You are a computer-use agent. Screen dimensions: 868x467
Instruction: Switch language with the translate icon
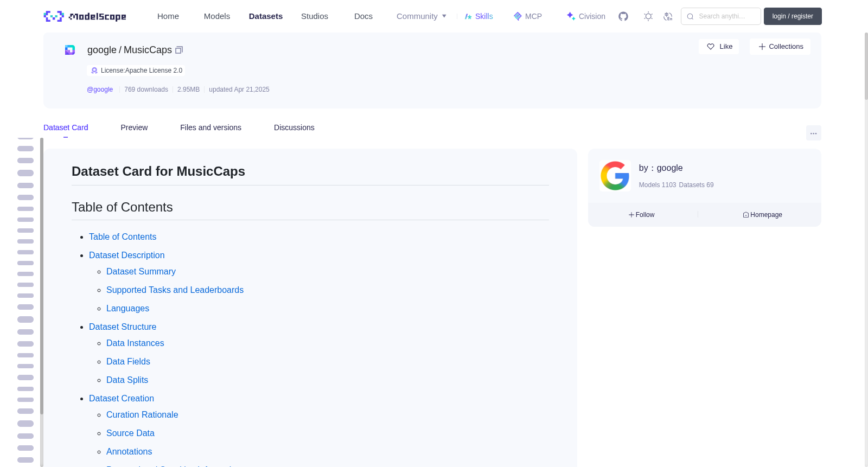click(668, 16)
